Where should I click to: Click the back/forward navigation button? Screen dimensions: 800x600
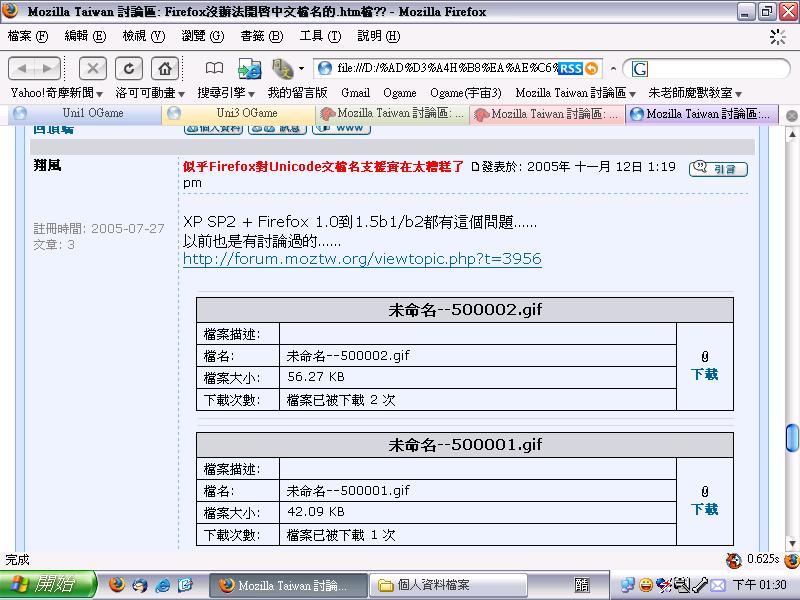[x=35, y=68]
